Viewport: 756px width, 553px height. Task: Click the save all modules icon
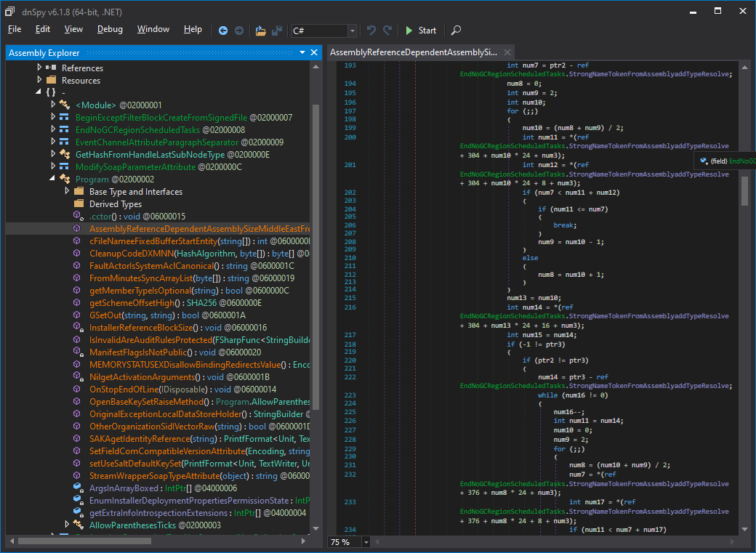point(278,31)
